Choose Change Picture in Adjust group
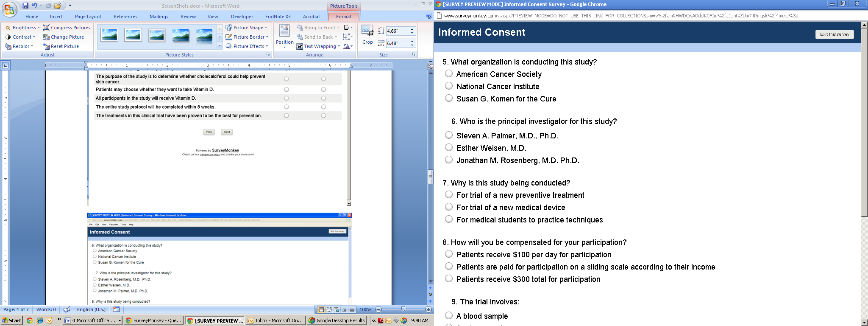 click(x=63, y=37)
